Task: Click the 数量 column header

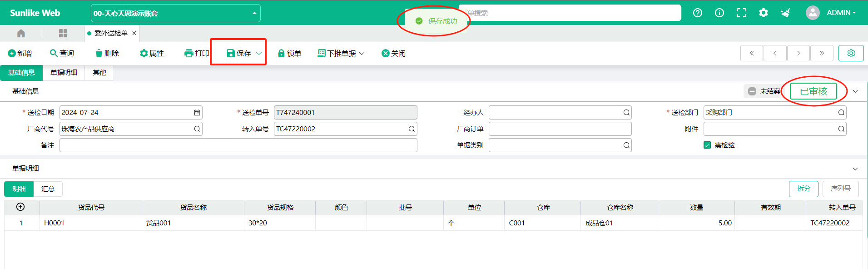Action: (x=696, y=208)
